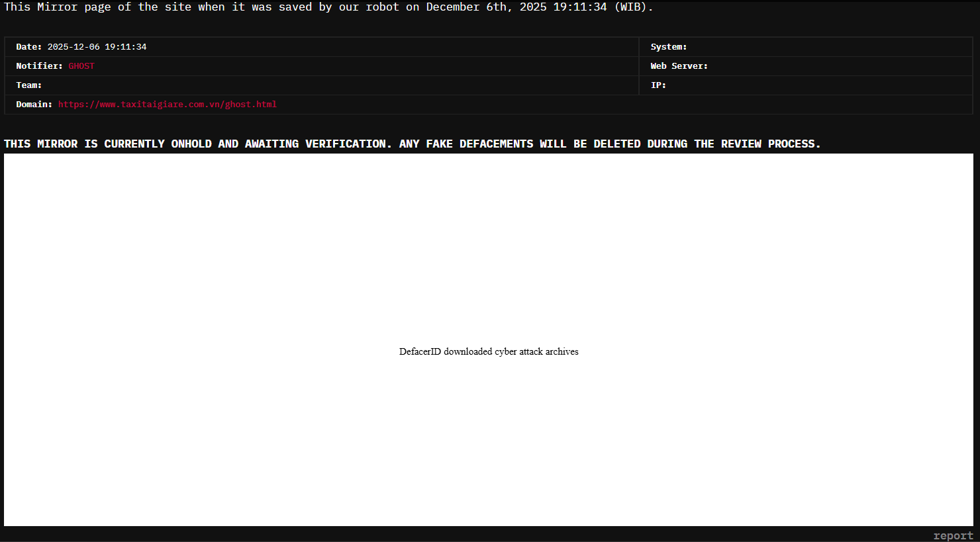Image resolution: width=980 pixels, height=542 pixels.
Task: Click the Team label
Action: (x=28, y=85)
